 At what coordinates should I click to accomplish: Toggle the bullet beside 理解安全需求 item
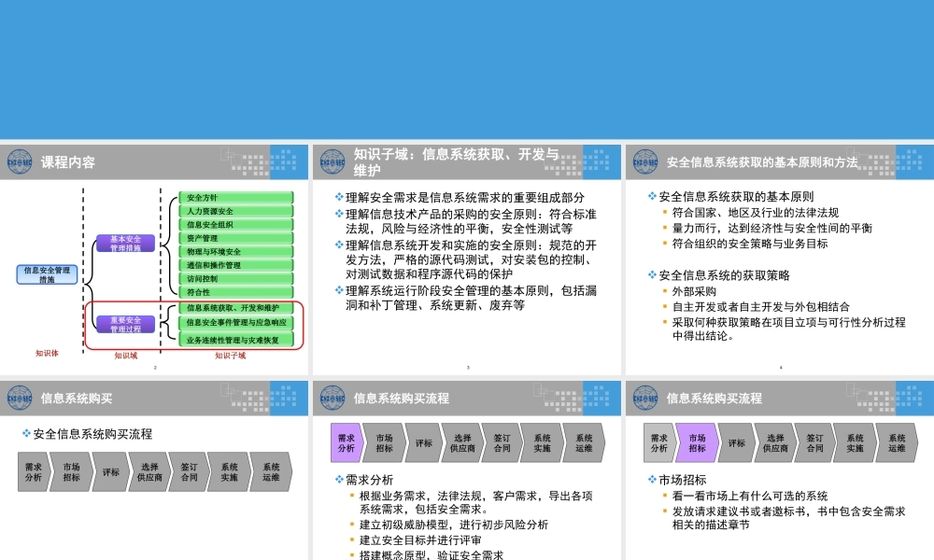(x=339, y=196)
